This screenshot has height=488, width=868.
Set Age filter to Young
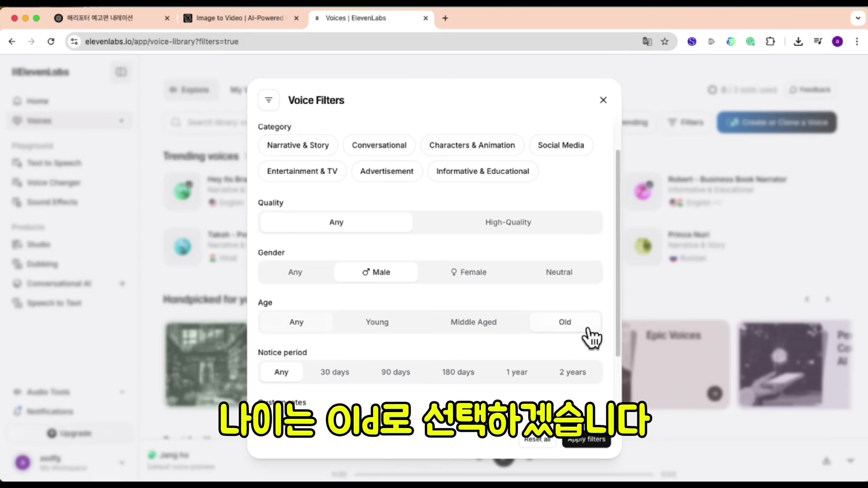[377, 322]
